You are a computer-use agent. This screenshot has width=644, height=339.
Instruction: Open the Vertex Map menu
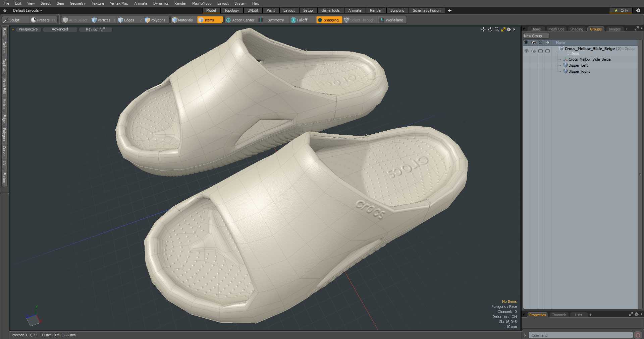click(x=119, y=3)
